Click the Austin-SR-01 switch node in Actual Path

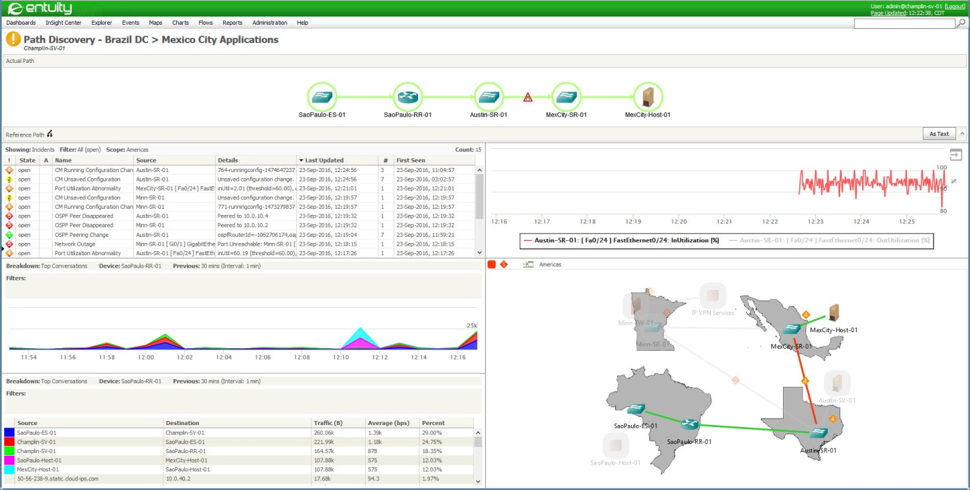point(489,97)
